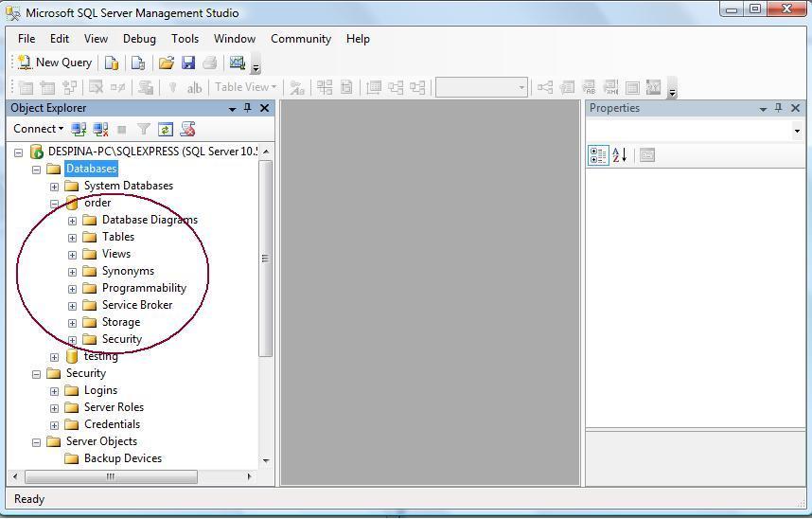
Task: Collapse the DESPINA-PC\SQLEXPRESS server node
Action: [x=19, y=152]
